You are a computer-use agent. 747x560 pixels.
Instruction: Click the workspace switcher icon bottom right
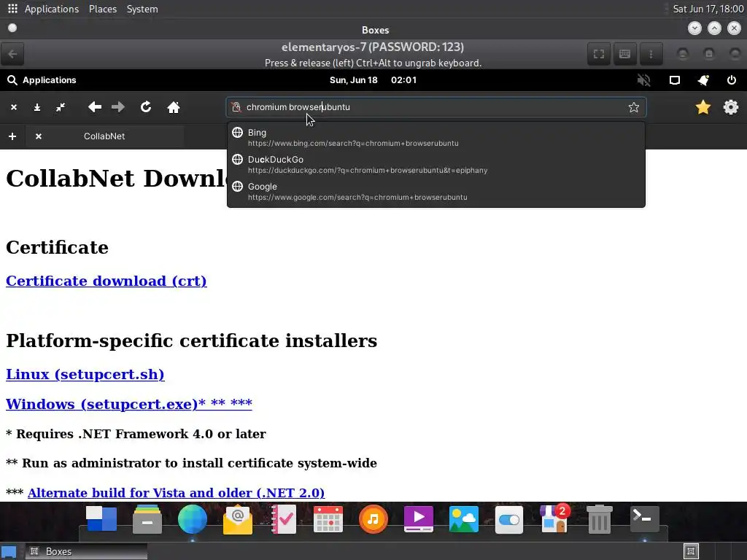click(691, 551)
